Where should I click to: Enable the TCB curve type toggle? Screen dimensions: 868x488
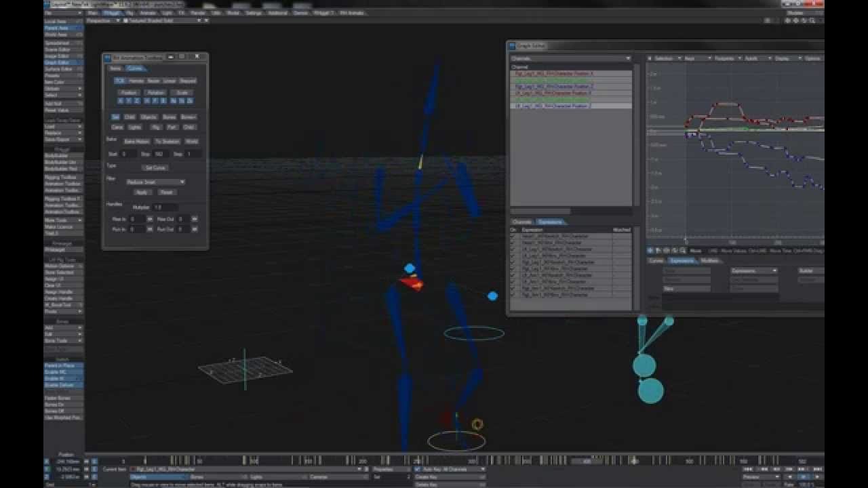coord(119,81)
